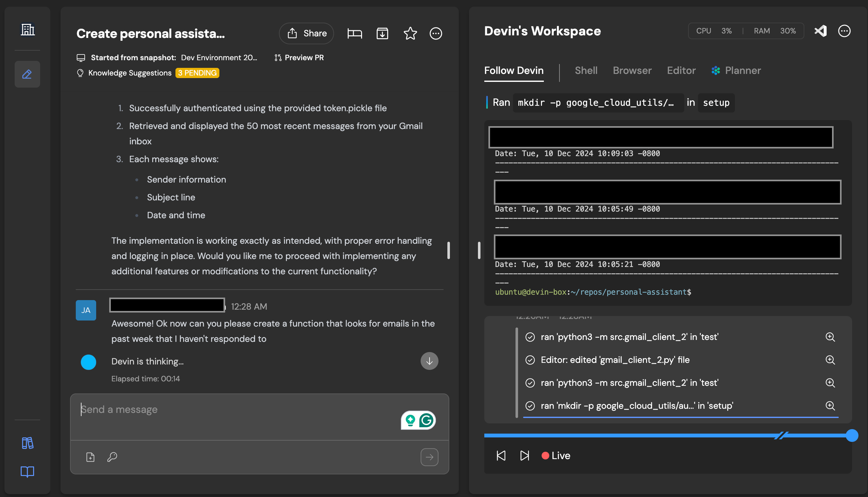Open the Preview PR link
This screenshot has height=497, width=868.
(299, 57)
